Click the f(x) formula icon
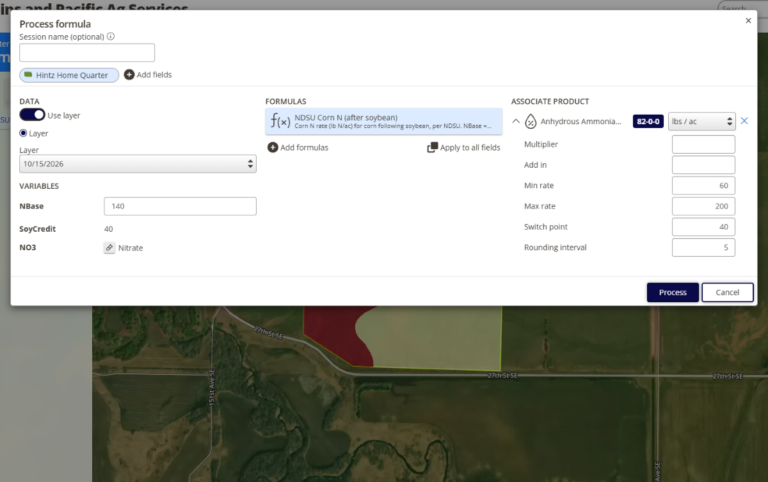768x482 pixels. (280, 120)
